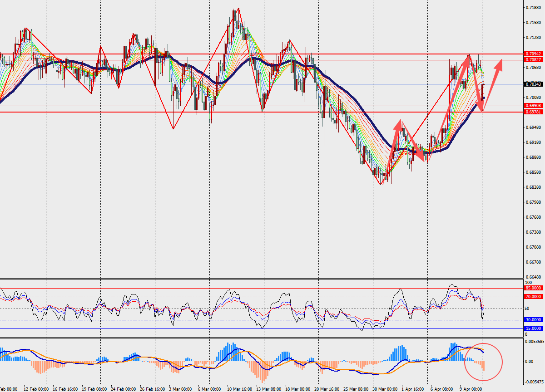This screenshot has height=392, width=545.
Task: Select the 30.0000 oscillator level label
Action: [x=533, y=319]
